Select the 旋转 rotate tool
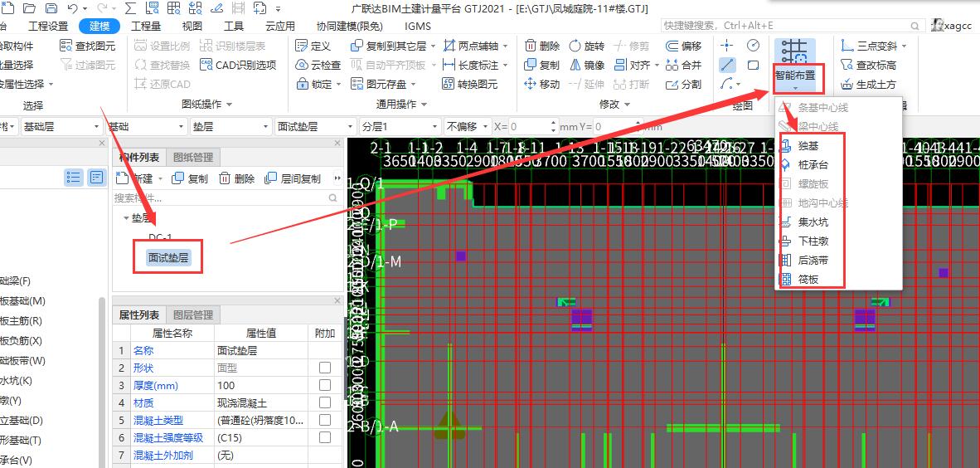This screenshot has width=980, height=468. [x=587, y=46]
